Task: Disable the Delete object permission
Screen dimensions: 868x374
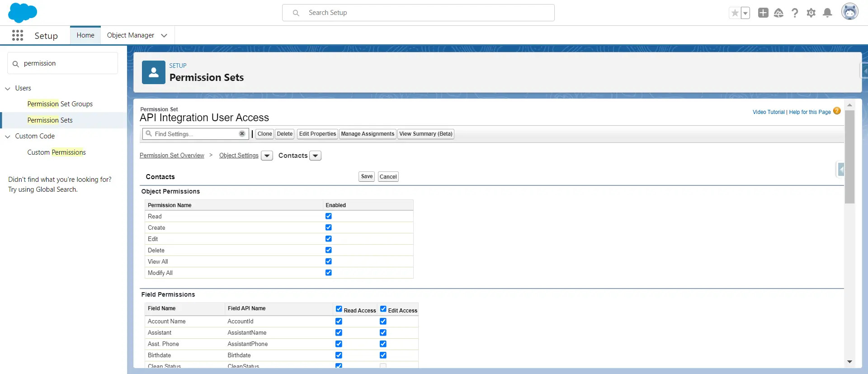Action: 329,250
